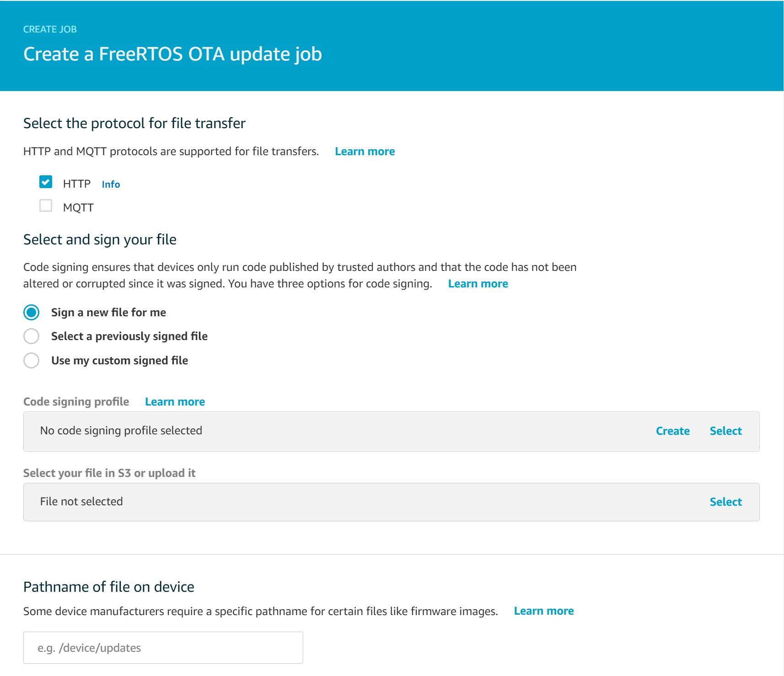Click the CREATE JOB breadcrumb label

tap(50, 29)
